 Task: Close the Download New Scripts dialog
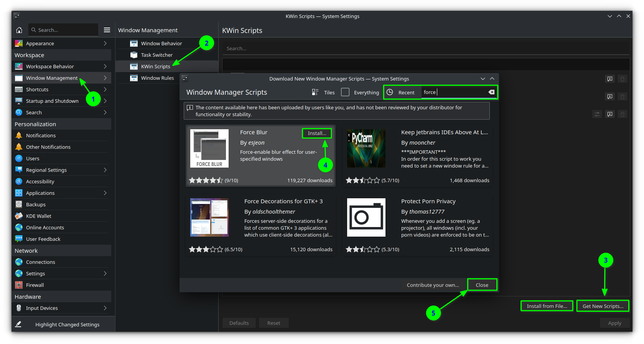pyautogui.click(x=482, y=285)
